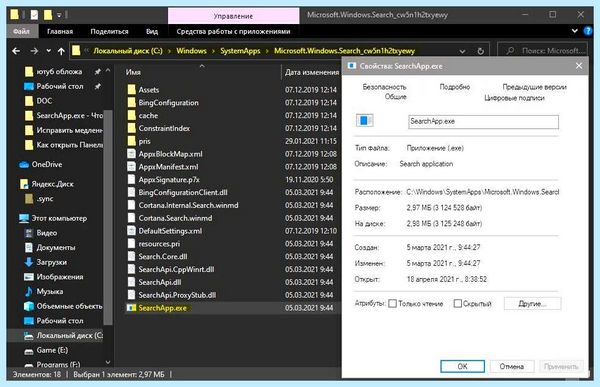600x387 pixels.
Task: Open Объемные объекты in navigation pane
Action: point(69,306)
